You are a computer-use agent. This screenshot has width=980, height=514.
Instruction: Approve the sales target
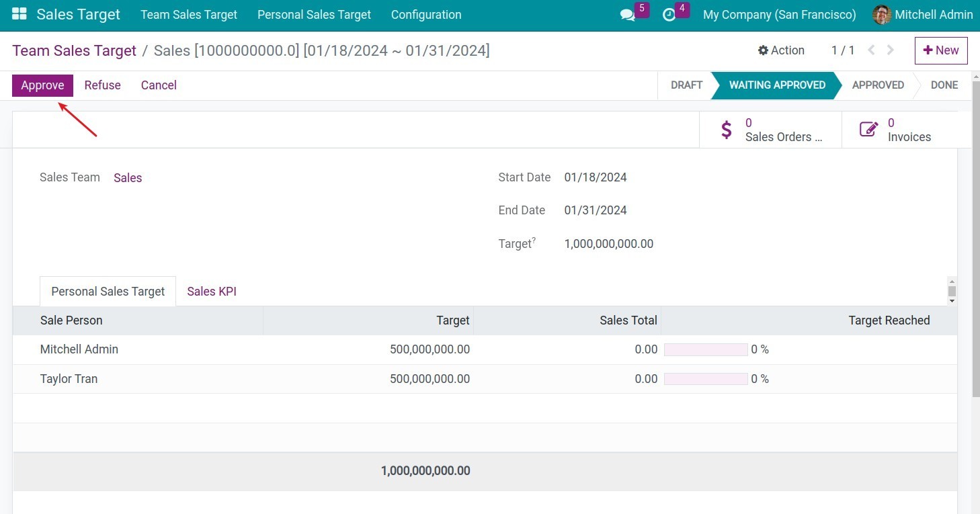coord(42,85)
